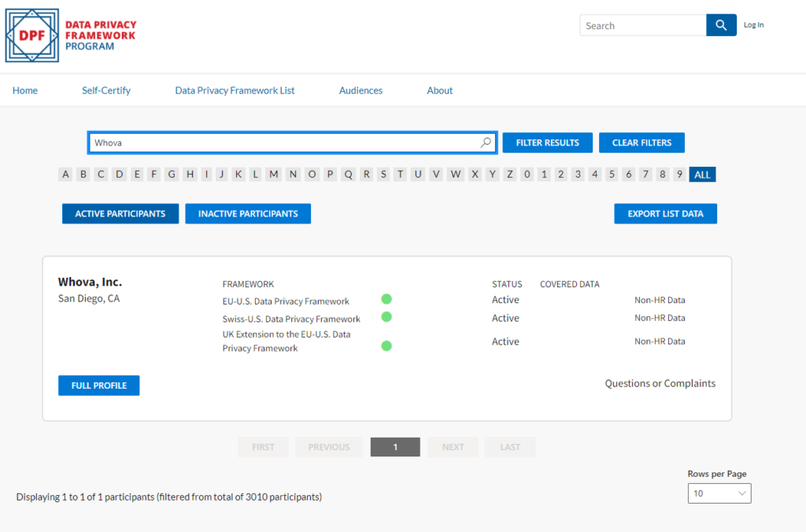Click the site search box in header
This screenshot has width=806, height=532.
642,25
